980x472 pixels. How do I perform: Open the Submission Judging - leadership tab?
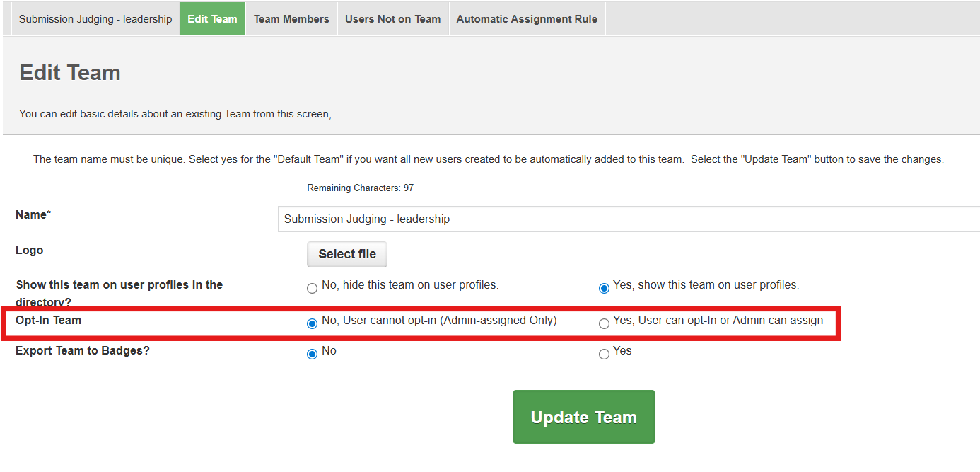pos(95,19)
